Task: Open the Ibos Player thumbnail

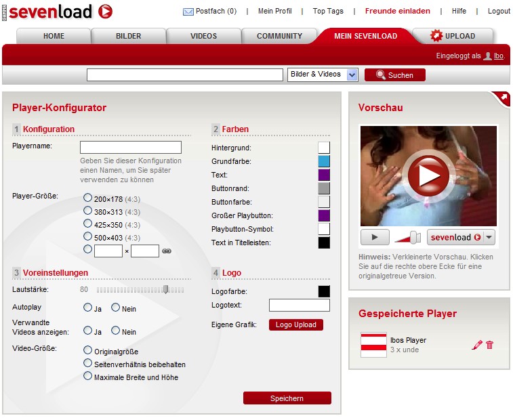Action: [373, 345]
